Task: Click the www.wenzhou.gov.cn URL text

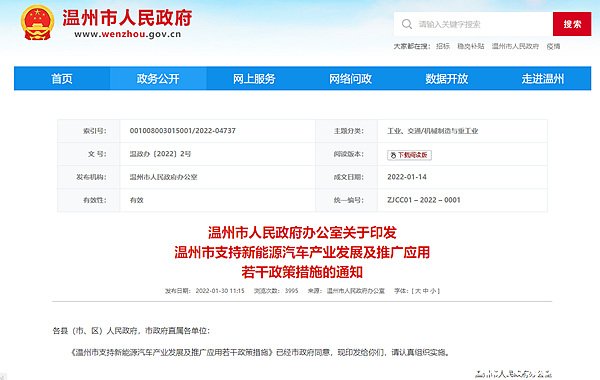Action: (x=127, y=34)
